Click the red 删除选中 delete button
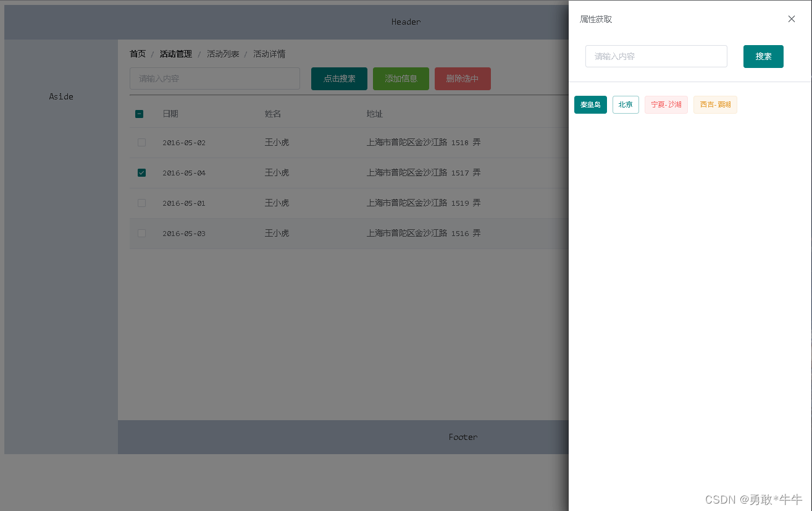This screenshot has height=511, width=812. pyautogui.click(x=462, y=78)
